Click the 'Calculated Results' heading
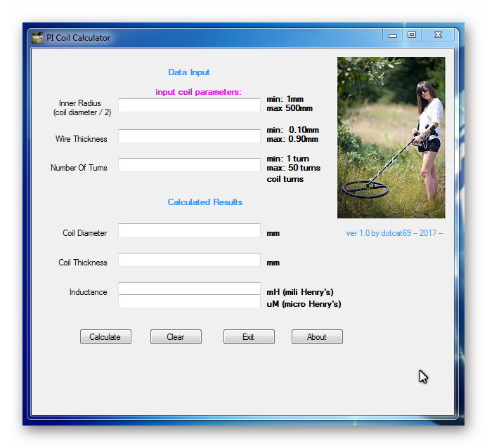Viewport: 487px width, 448px height. (x=205, y=202)
